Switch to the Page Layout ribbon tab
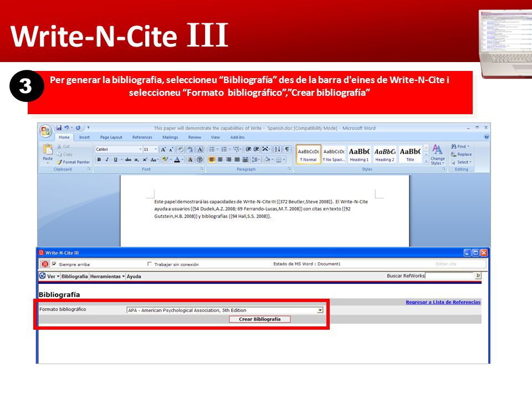532x399 pixels. pyautogui.click(x=111, y=137)
